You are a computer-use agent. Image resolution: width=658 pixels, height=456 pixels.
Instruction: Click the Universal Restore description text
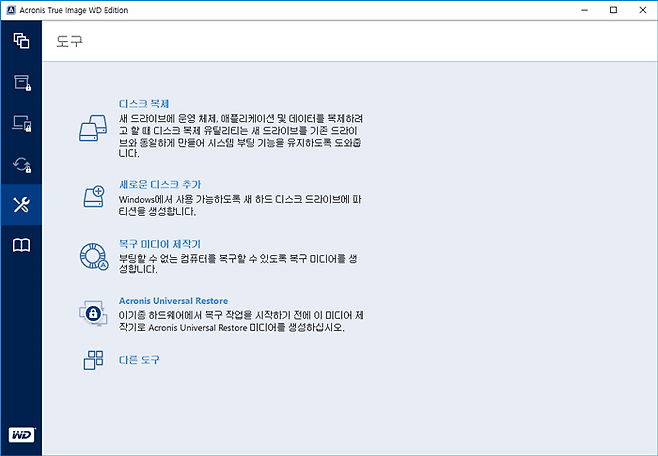pos(241,321)
